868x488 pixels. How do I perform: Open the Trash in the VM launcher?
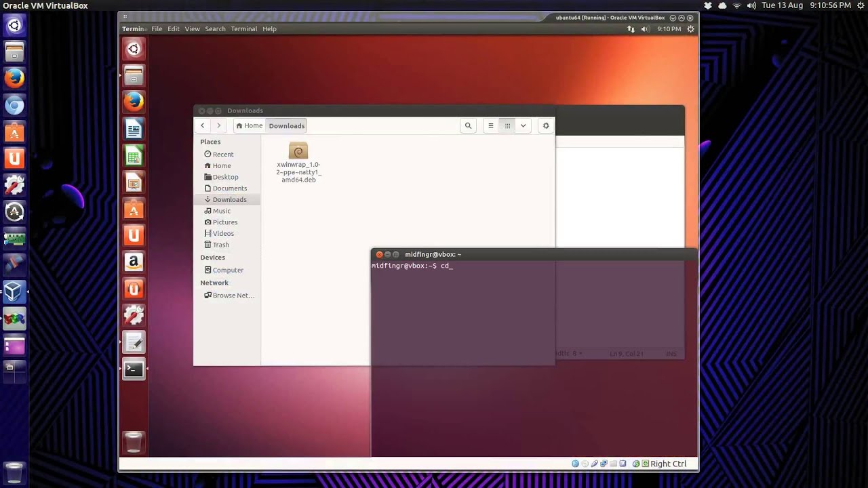coord(134,442)
